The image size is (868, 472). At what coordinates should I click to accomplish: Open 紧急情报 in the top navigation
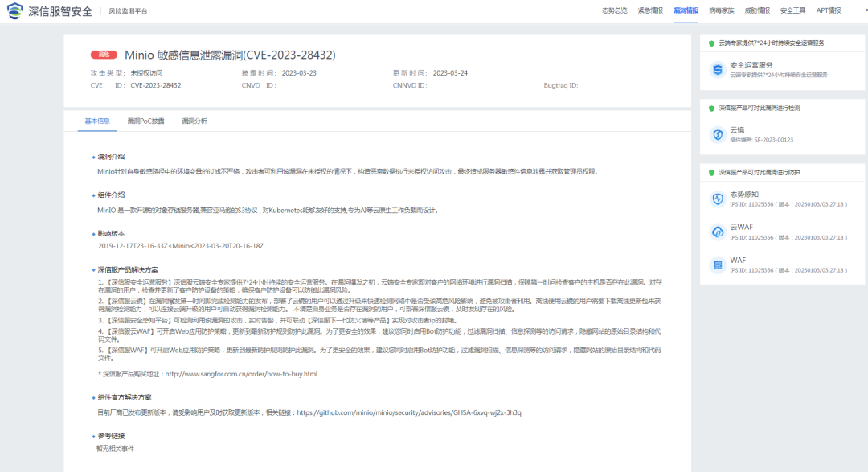point(650,10)
